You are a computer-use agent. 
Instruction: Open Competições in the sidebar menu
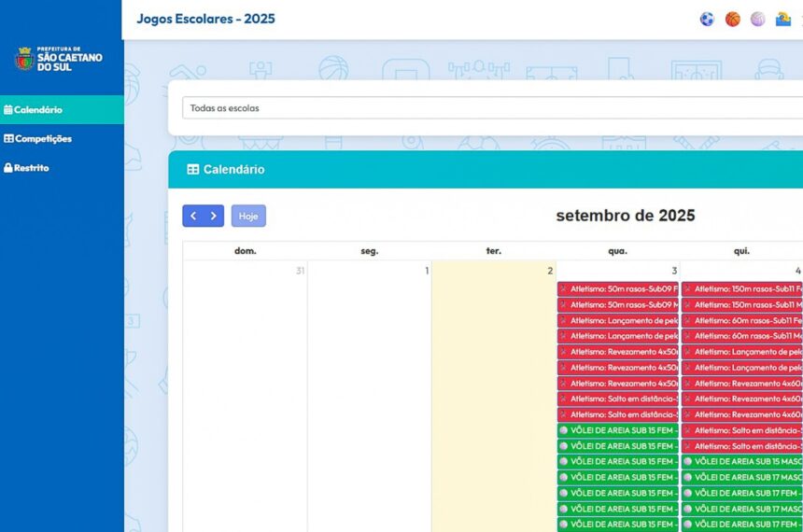pos(42,139)
